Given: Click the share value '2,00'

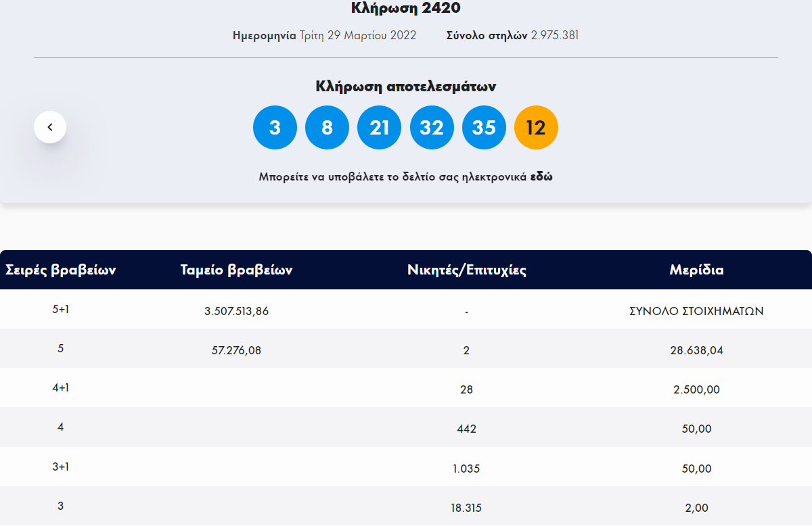Looking at the screenshot, I should pos(697,507).
